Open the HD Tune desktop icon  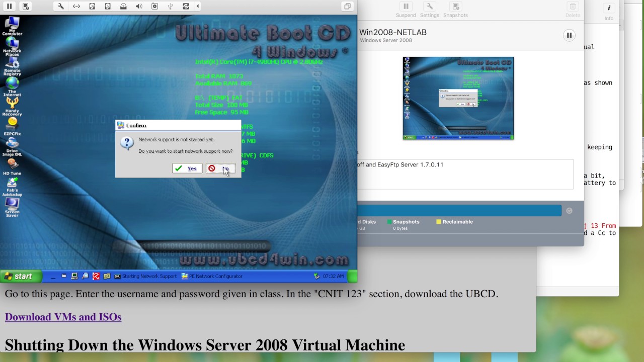(x=12, y=167)
